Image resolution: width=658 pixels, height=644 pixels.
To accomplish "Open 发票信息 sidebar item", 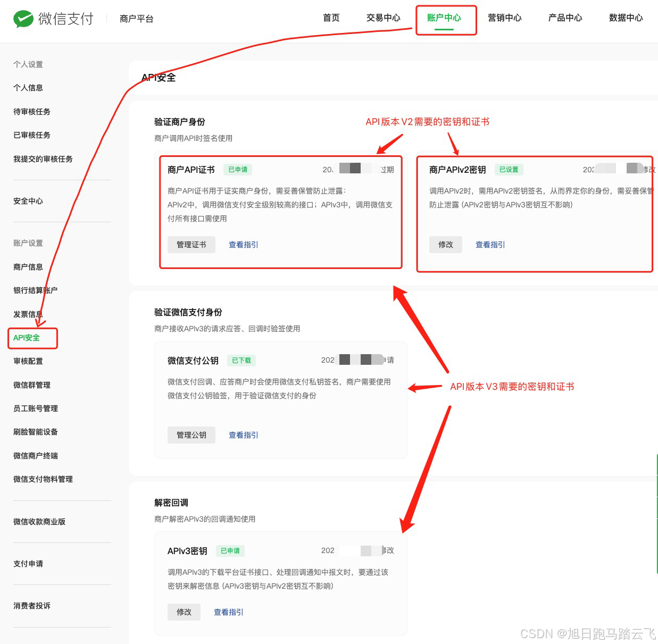I will click(x=28, y=314).
